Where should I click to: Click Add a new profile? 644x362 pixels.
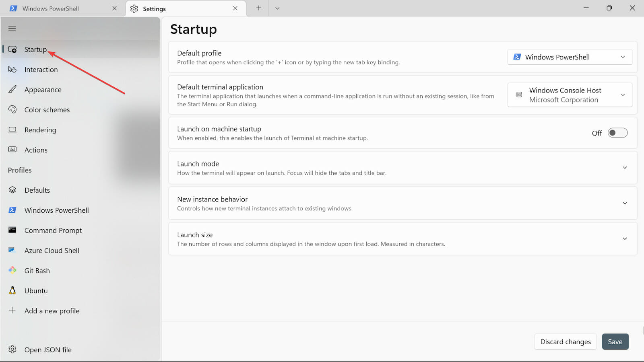[80, 311]
